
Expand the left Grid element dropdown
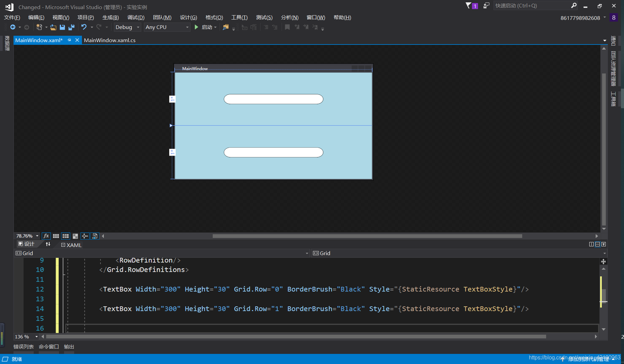(307, 253)
